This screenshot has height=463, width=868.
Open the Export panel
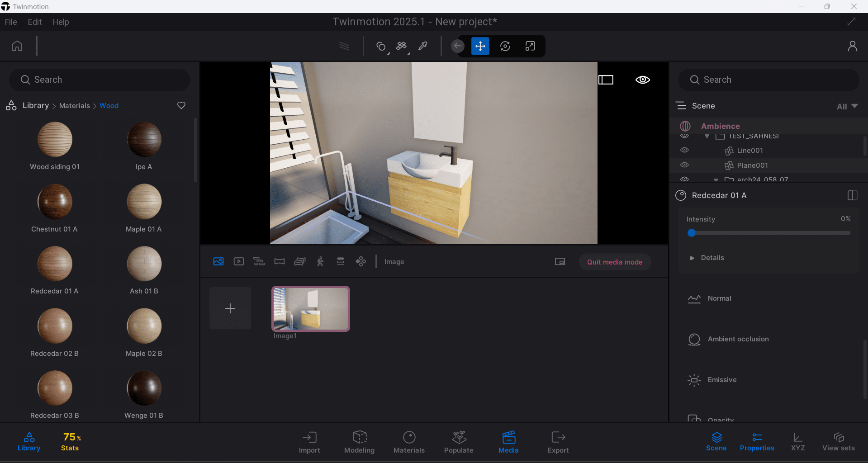(558, 442)
